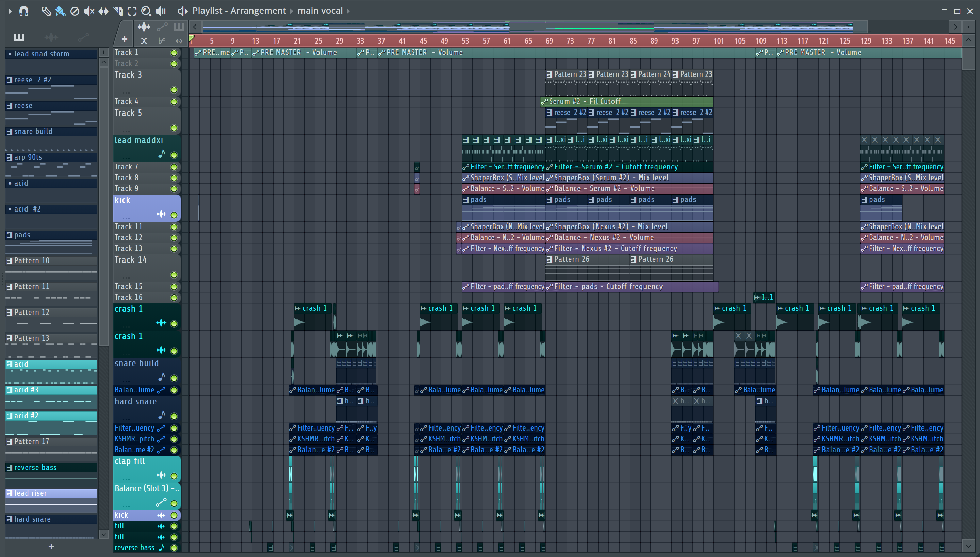Mute Track 1 green light
The width and height of the screenshot is (980, 557).
click(x=174, y=53)
